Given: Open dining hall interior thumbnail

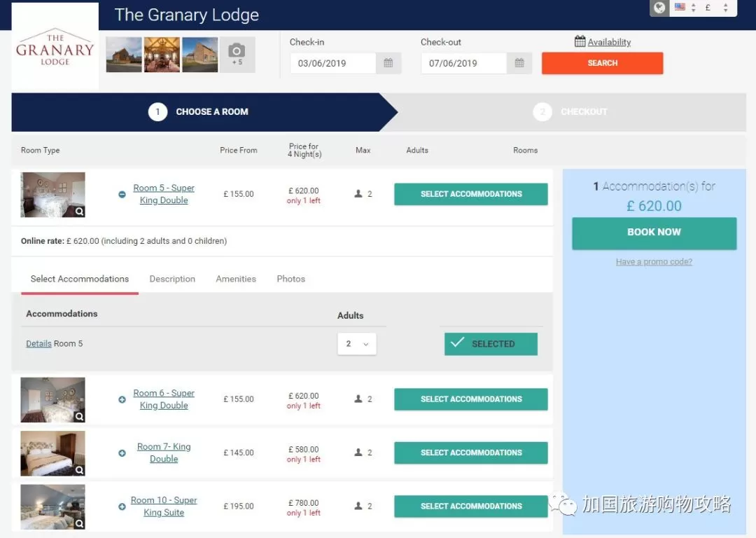Looking at the screenshot, I should tap(162, 55).
